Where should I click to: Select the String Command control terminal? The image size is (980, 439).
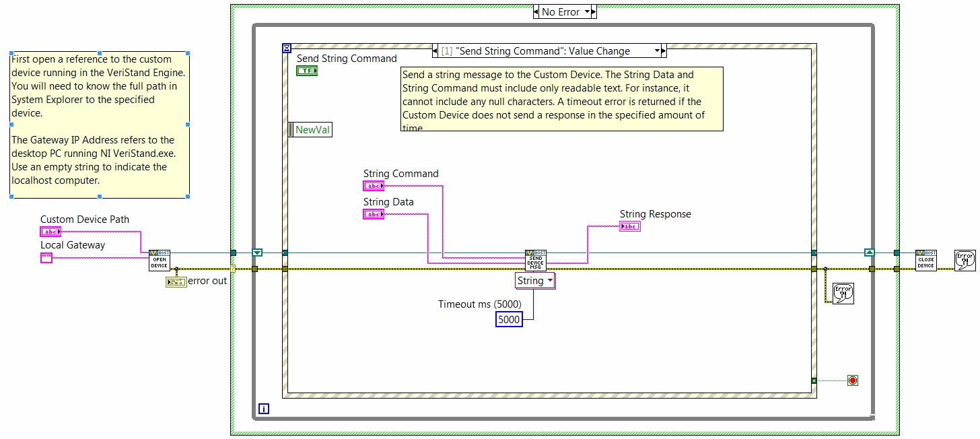[x=374, y=186]
